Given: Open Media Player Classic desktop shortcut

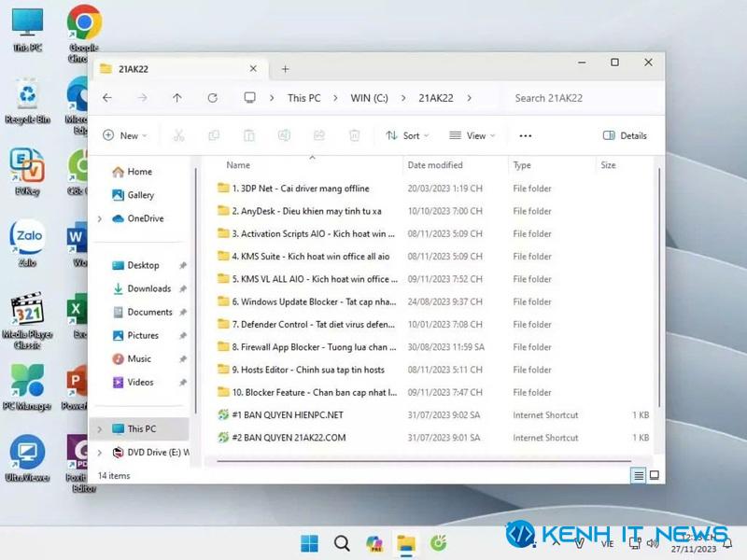Looking at the screenshot, I should pyautogui.click(x=27, y=320).
